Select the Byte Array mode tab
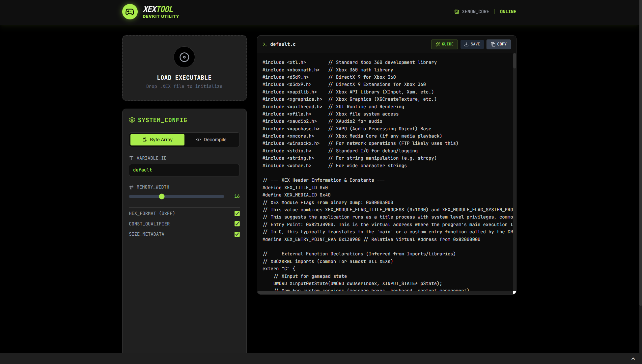 [157, 140]
